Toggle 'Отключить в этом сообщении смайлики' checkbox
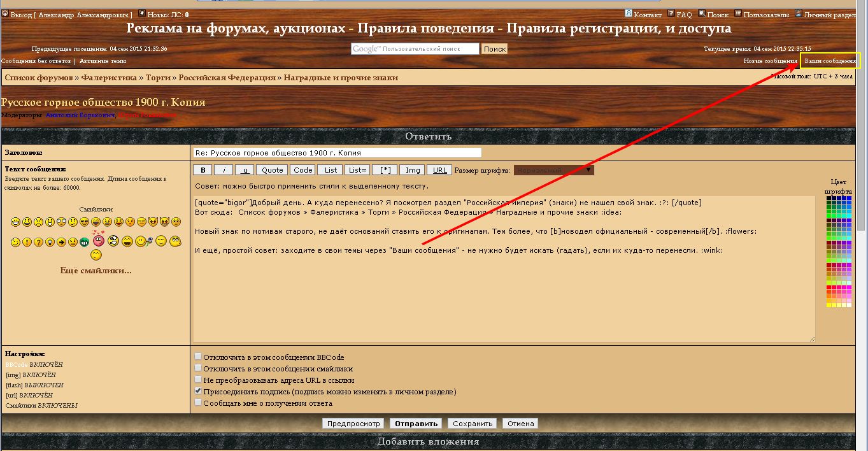 pos(198,368)
